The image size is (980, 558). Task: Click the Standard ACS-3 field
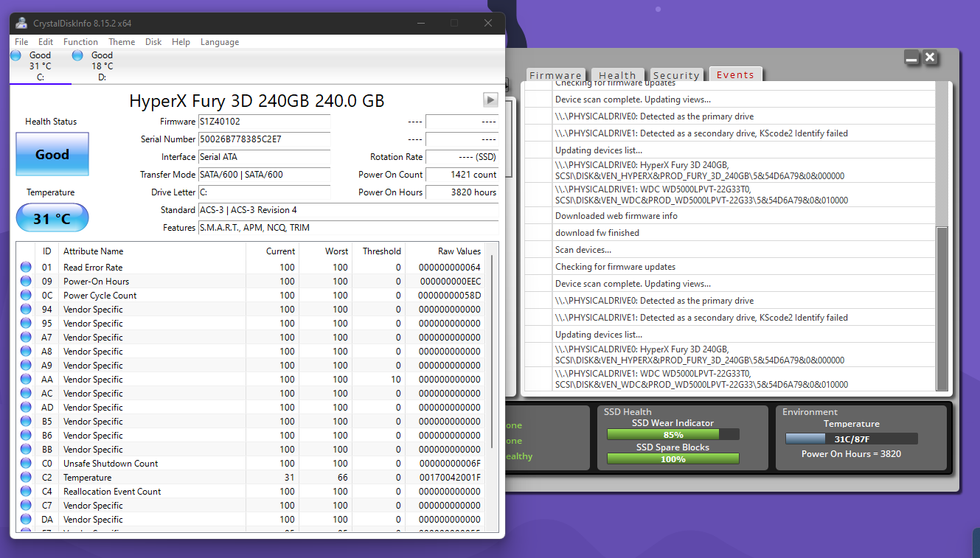(348, 210)
